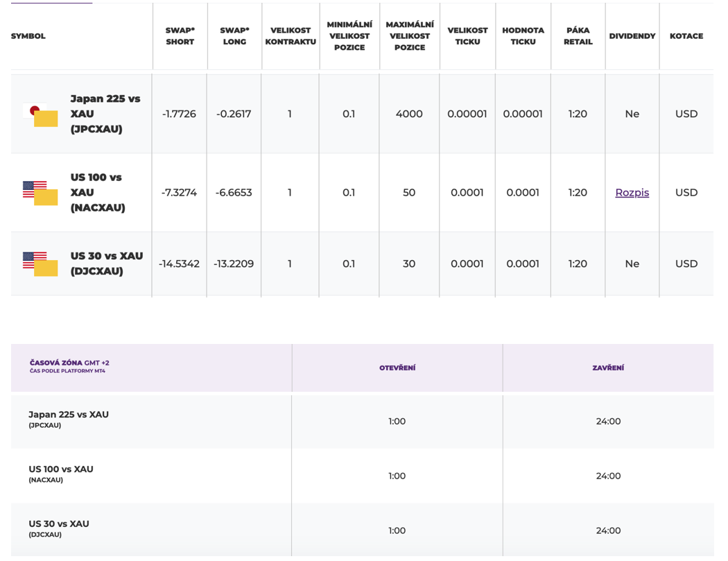Click the -14.5342 swap short value
Viewport: 728px width, 561px height.
(179, 264)
